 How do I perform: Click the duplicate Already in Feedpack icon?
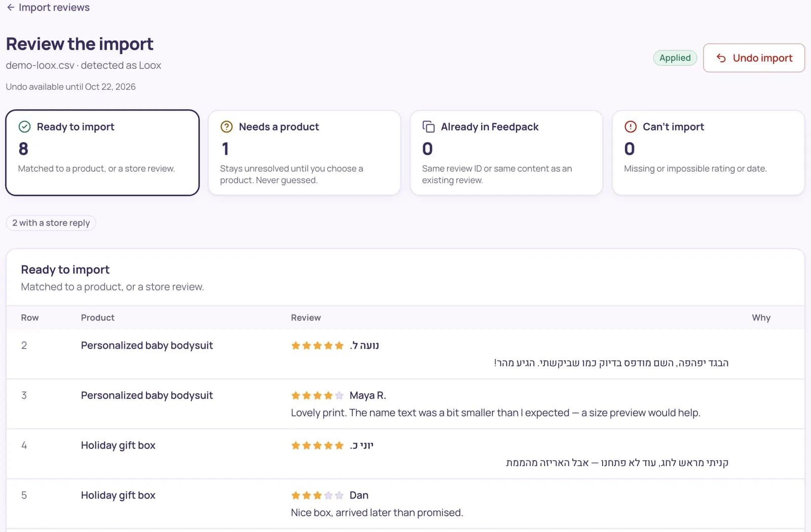(x=428, y=127)
